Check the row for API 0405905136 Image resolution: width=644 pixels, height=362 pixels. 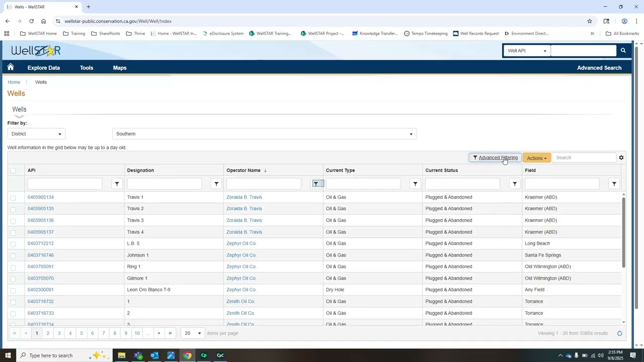coord(13,220)
